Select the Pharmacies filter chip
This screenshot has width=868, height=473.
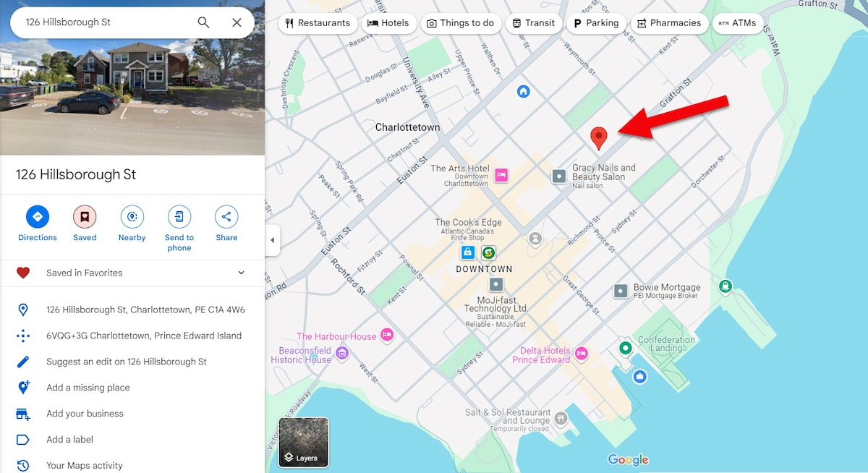pyautogui.click(x=668, y=23)
